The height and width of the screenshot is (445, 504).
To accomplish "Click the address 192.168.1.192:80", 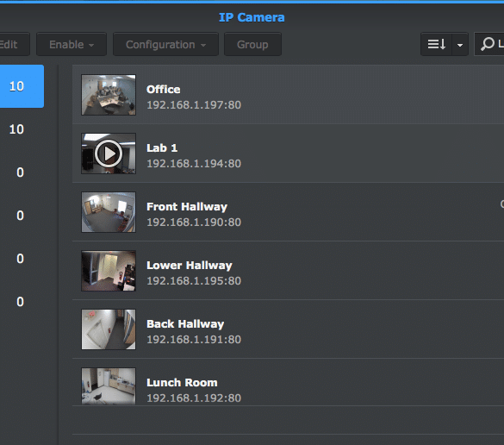I will coord(194,398).
